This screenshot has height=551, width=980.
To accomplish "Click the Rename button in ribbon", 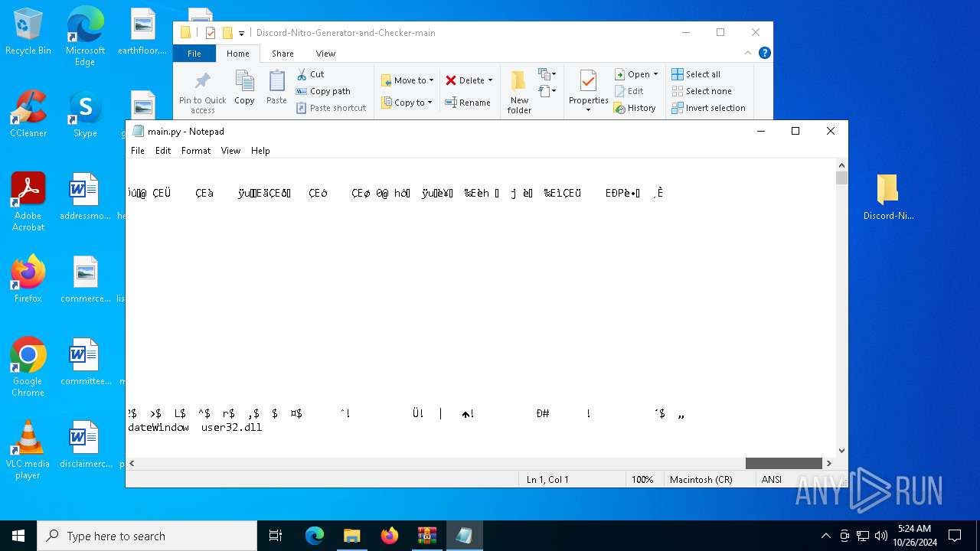I will (468, 103).
